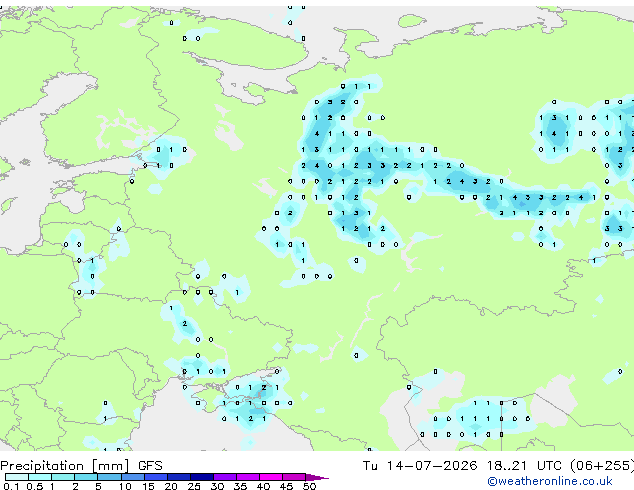Click the '(06+255)' forecast offset text
The height and width of the screenshot is (490, 634).
[x=602, y=466]
